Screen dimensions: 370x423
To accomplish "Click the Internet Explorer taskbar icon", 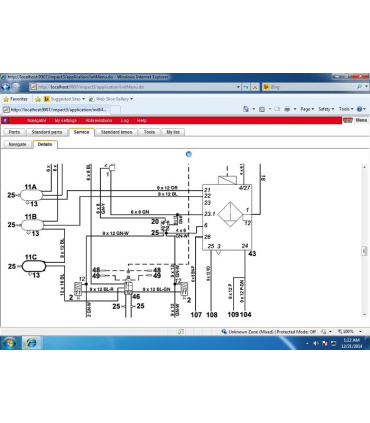I will tap(31, 343).
